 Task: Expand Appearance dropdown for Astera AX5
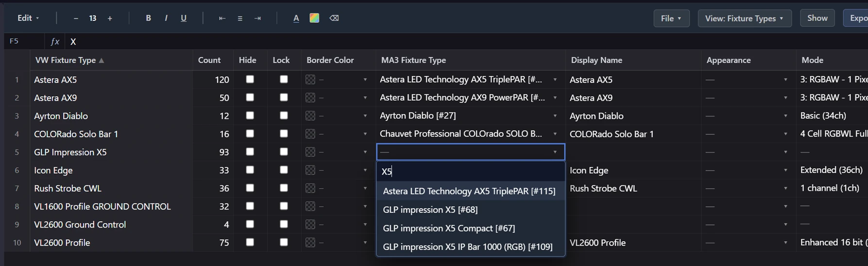pos(785,80)
